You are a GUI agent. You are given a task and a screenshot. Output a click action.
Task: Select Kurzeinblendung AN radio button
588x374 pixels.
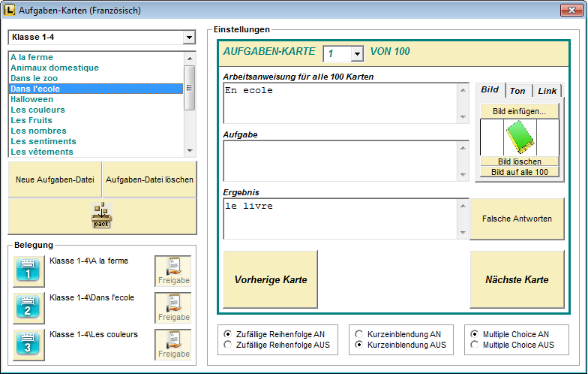[x=359, y=334]
